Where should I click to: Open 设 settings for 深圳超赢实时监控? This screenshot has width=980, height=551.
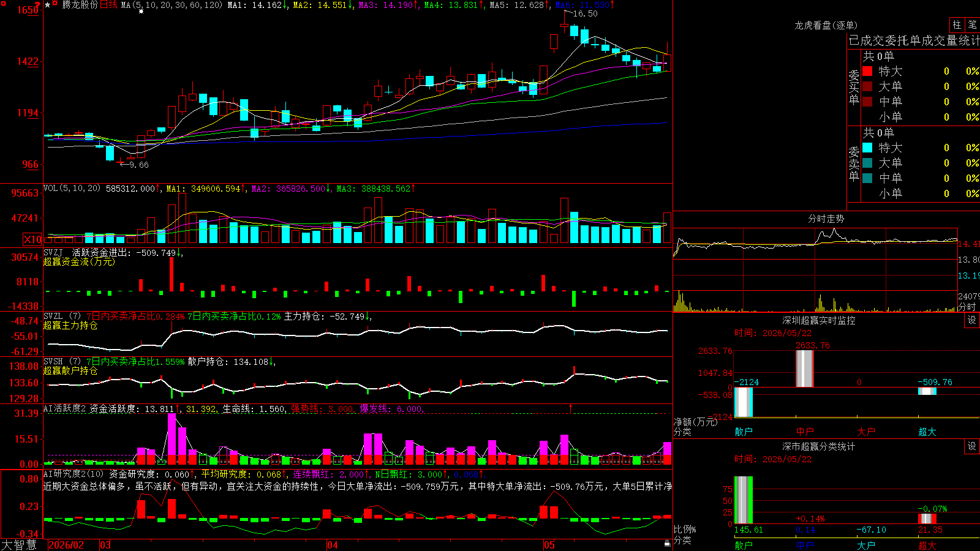(x=972, y=320)
